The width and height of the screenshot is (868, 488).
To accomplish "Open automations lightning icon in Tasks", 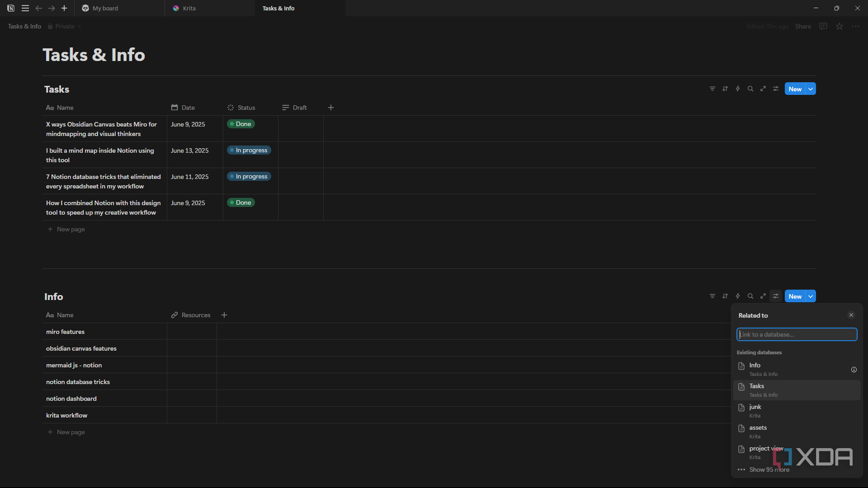I will [738, 89].
